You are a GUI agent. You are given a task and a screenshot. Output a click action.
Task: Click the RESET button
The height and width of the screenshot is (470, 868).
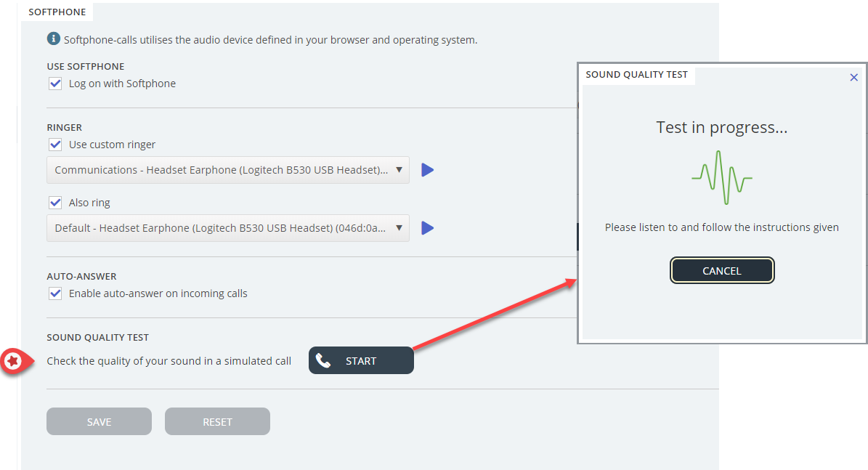click(x=217, y=422)
